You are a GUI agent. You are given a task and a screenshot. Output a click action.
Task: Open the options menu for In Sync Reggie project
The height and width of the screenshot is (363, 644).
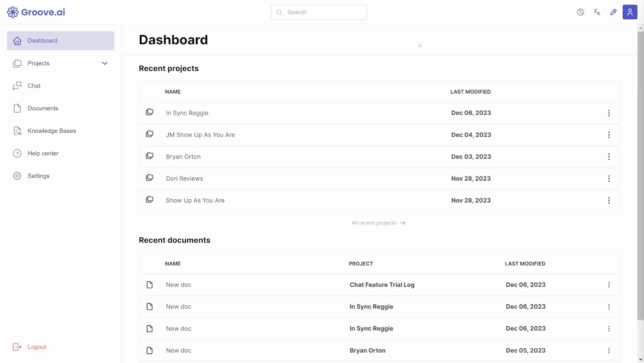609,113
